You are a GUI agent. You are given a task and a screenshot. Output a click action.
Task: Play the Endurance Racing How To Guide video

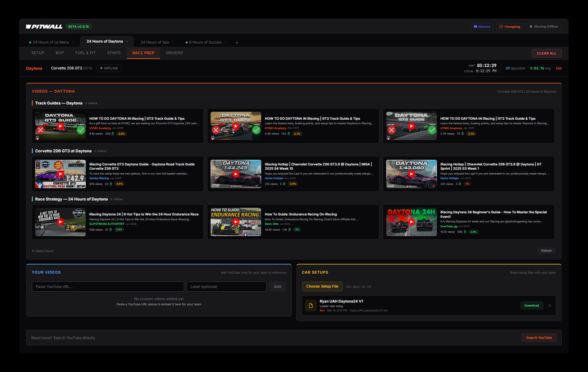pos(236,222)
